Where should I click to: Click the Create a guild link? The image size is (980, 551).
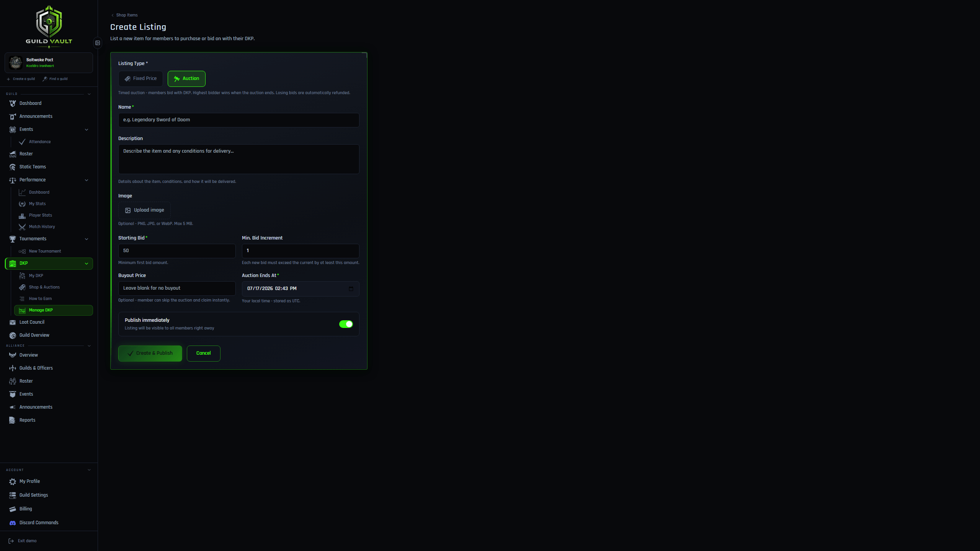(x=21, y=79)
